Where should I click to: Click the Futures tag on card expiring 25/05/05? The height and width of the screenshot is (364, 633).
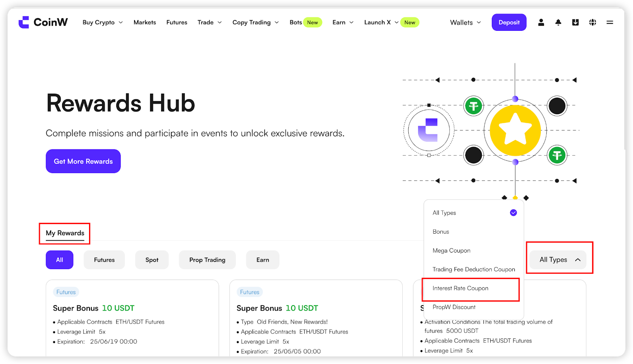[x=250, y=292]
